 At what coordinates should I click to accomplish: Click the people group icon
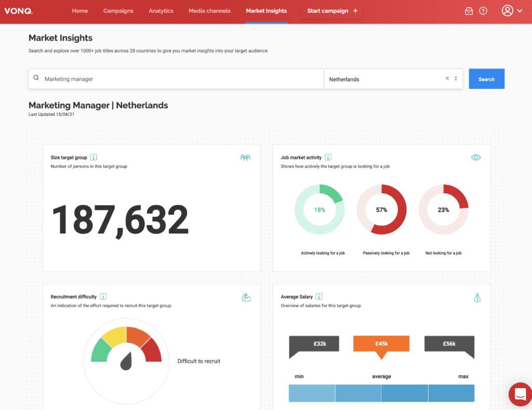(245, 157)
